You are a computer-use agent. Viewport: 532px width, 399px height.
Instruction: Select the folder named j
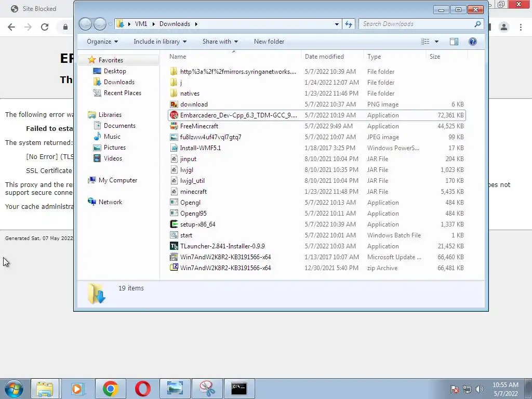(181, 83)
